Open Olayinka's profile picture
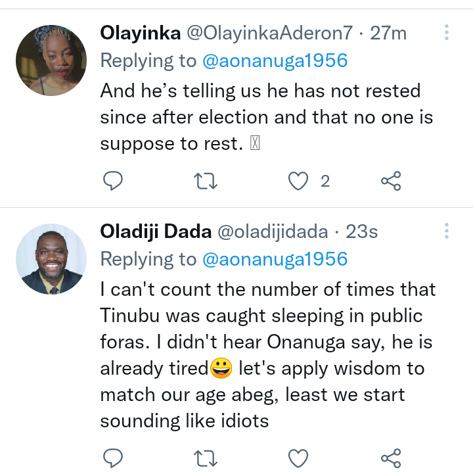 click(51, 60)
